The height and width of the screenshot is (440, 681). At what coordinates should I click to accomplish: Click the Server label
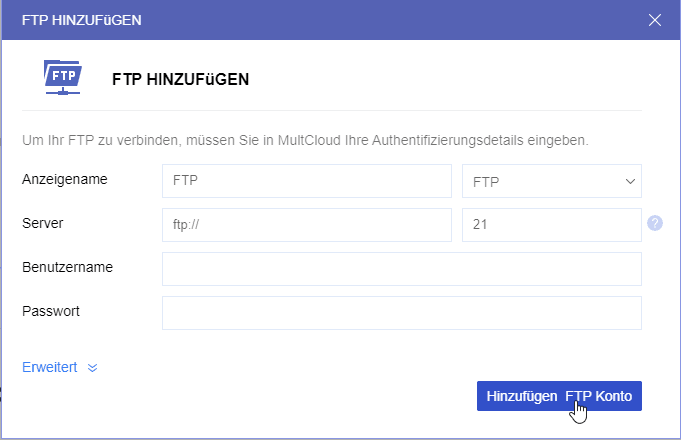coord(43,223)
